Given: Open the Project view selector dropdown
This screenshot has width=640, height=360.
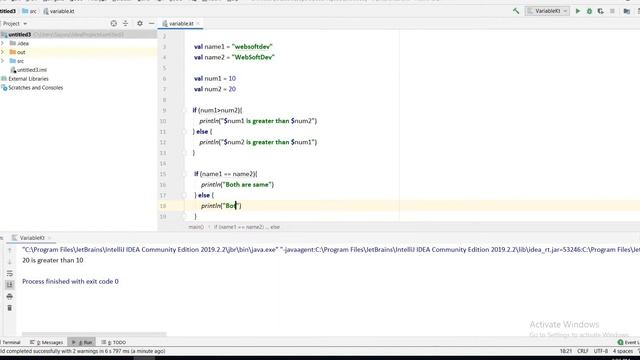Looking at the screenshot, I should pyautogui.click(x=15, y=24).
